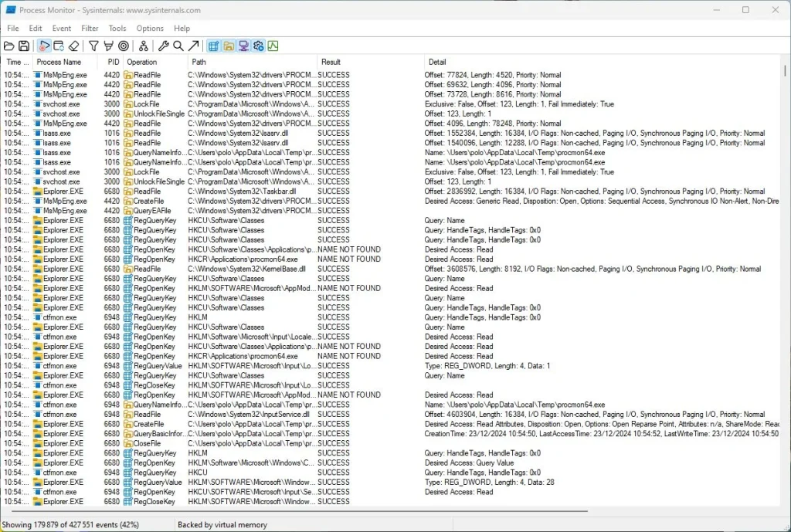Click the Explorer.EXE RegCloseKey registry icon
The width and height of the screenshot is (791, 532).
pyautogui.click(x=128, y=502)
